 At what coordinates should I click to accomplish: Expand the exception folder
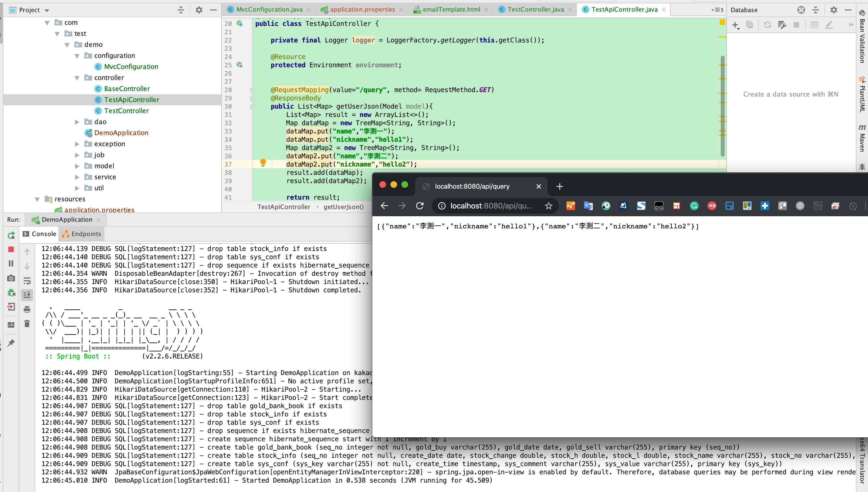(x=77, y=144)
